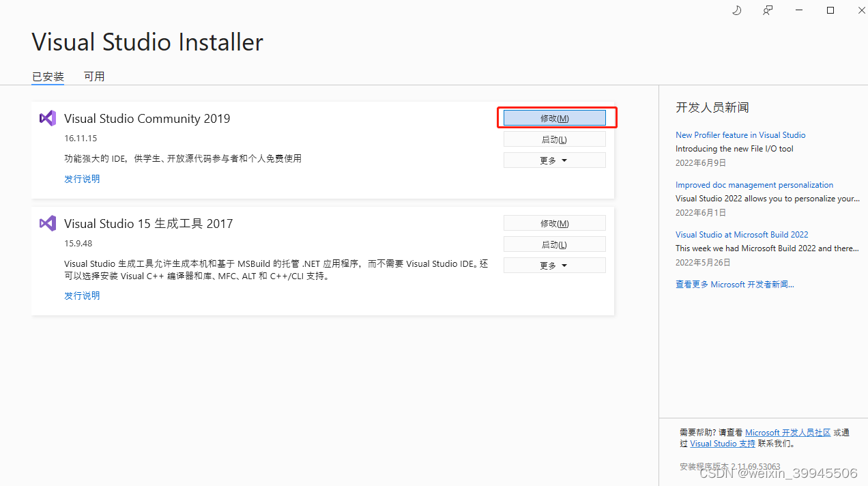This screenshot has height=486, width=868.
Task: Click Visual Studio 15 生成工具 2017 logo icon
Action: point(47,223)
